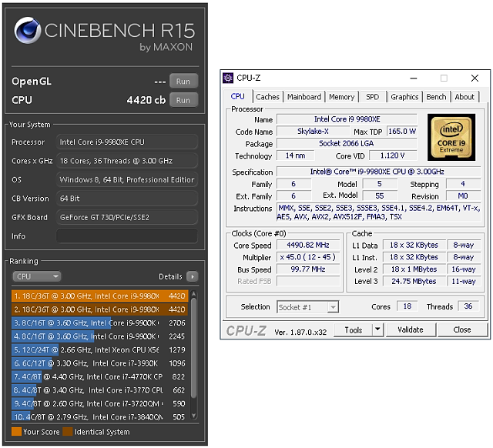
Task: Click the Cores x GHz value field
Action: click(127, 161)
